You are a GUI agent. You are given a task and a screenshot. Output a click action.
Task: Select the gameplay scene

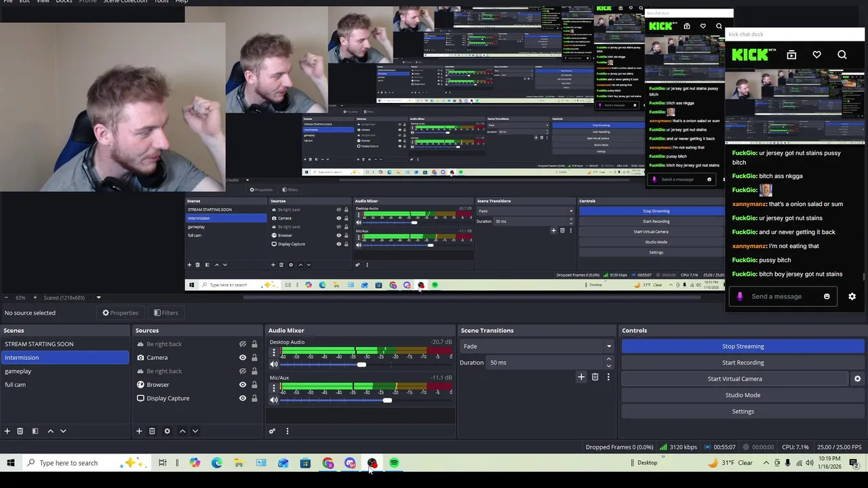point(64,371)
